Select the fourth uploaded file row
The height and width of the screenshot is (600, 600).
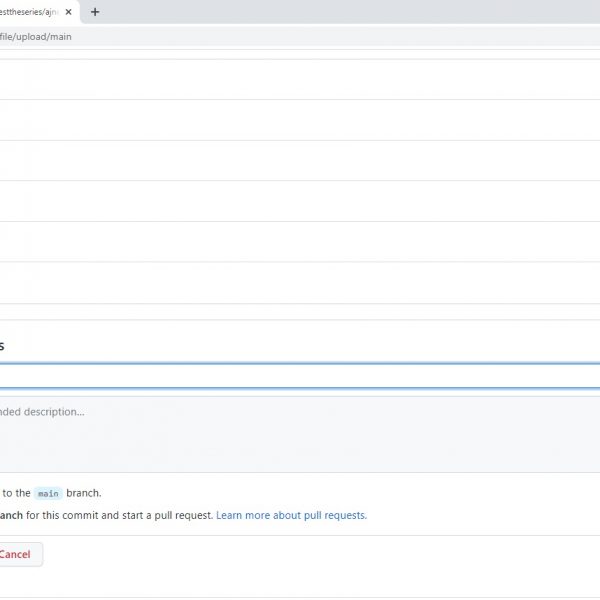coord(300,201)
